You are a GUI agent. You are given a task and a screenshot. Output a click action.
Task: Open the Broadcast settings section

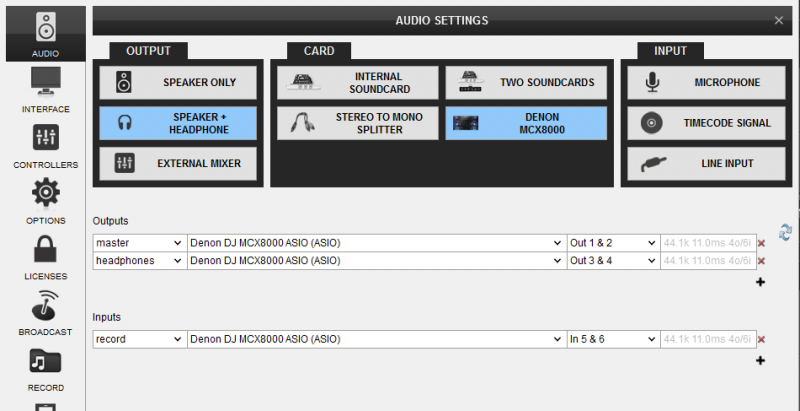tap(45, 313)
